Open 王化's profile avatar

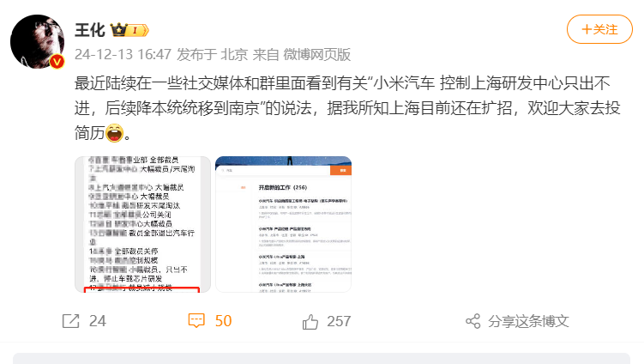(37, 41)
